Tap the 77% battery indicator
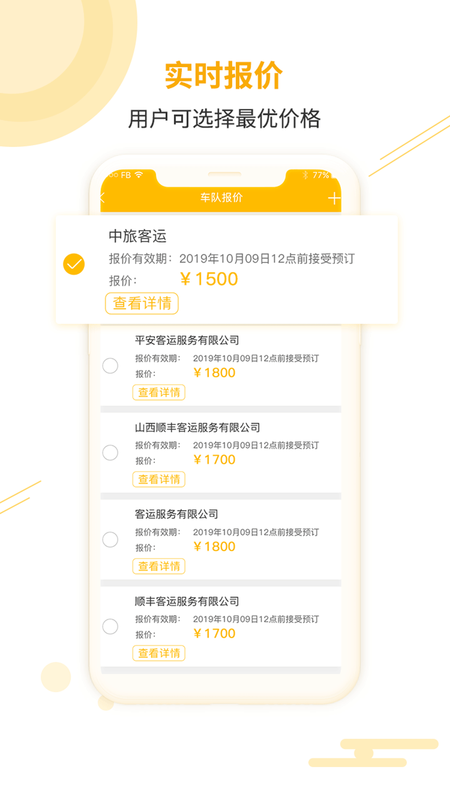The image size is (450, 800). tap(321, 175)
